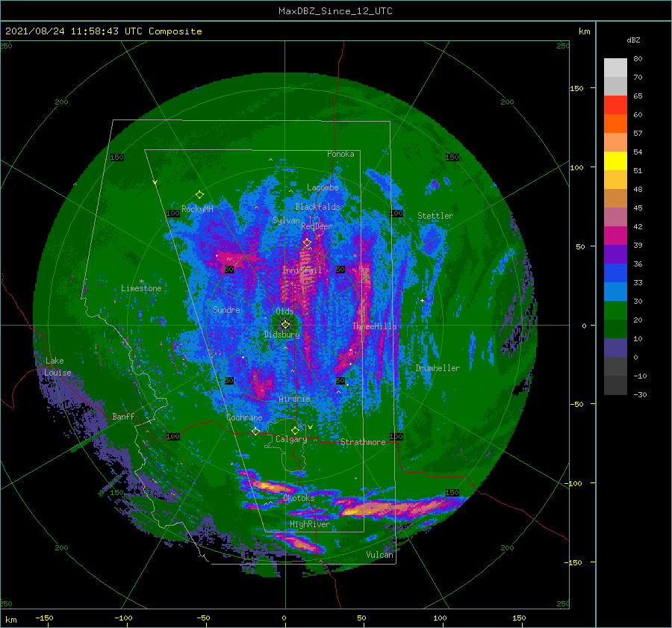Select the orange 57 dBZ color swatch
The image size is (672, 628).
click(615, 123)
